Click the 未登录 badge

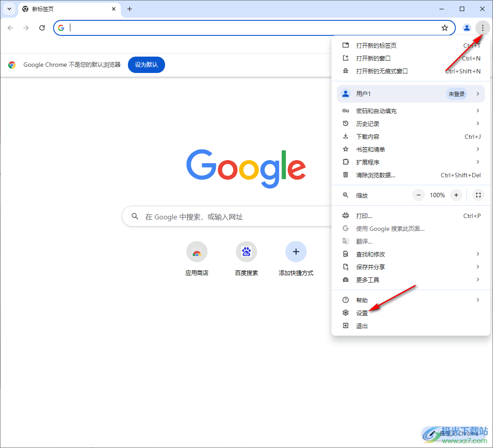point(457,94)
